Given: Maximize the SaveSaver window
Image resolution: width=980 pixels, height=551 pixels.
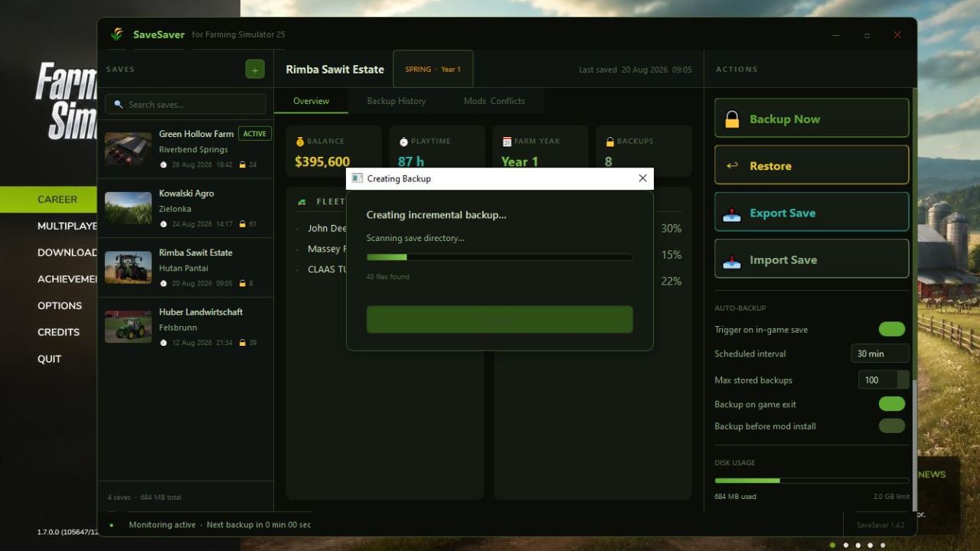Looking at the screenshot, I should coord(867,35).
